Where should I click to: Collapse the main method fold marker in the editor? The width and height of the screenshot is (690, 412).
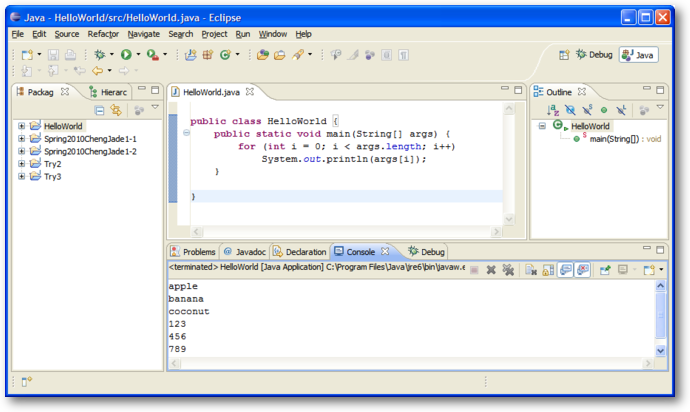tap(186, 132)
